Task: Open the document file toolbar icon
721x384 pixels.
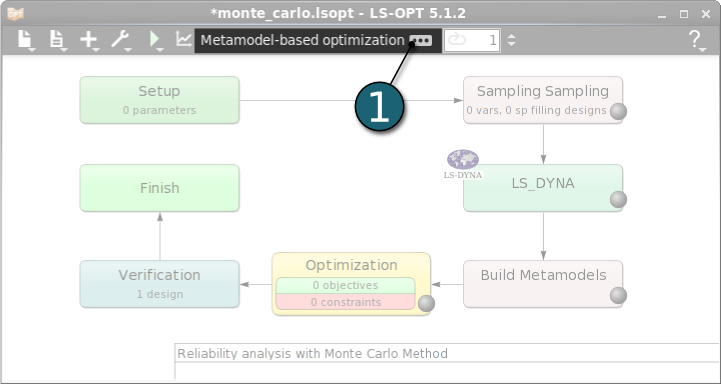Action: 57,40
